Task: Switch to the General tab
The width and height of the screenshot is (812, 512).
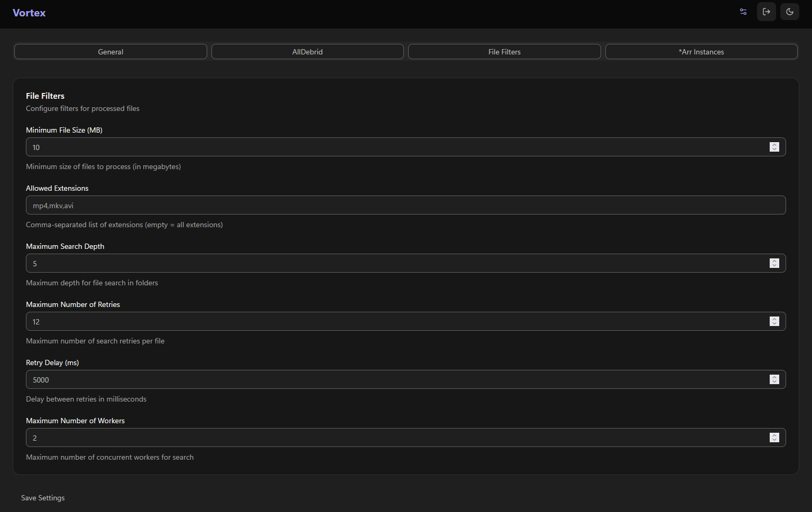Action: [x=110, y=52]
